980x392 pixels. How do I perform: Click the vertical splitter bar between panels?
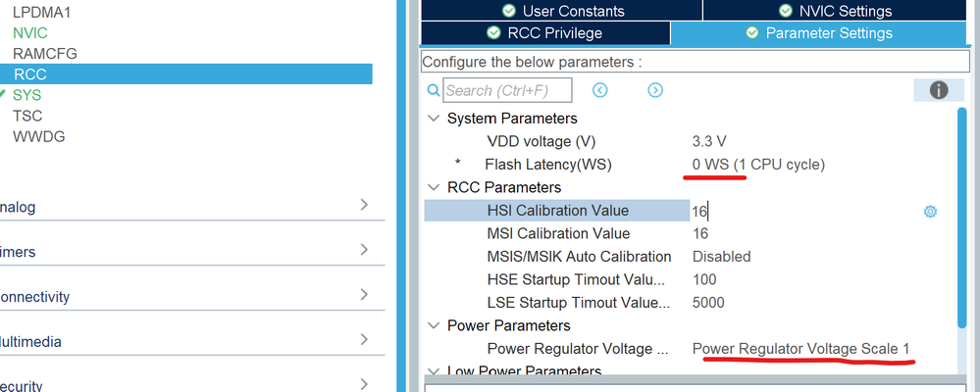[x=401, y=196]
